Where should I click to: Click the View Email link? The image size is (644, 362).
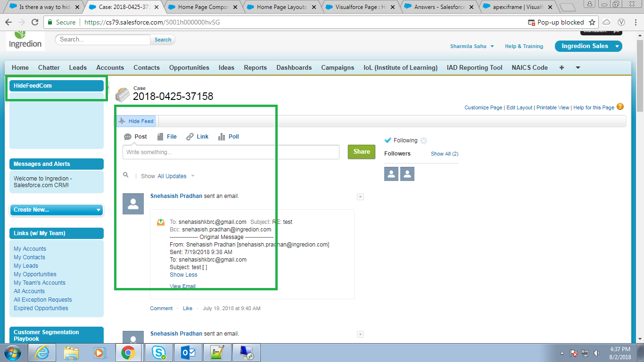click(x=182, y=286)
